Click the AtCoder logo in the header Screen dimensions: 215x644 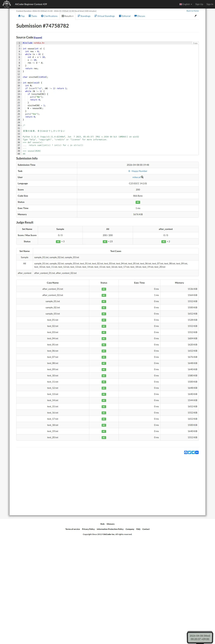coord(7,4)
